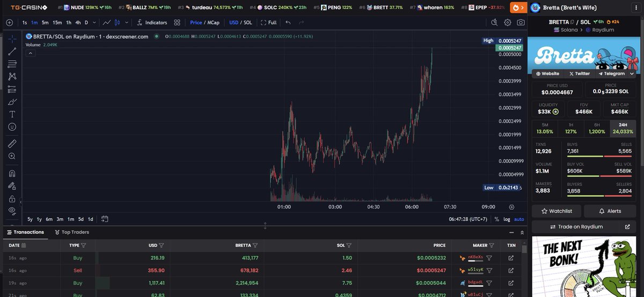644x297 pixels.
Task: Open the Fibonacci retracement tool
Action: point(12,64)
